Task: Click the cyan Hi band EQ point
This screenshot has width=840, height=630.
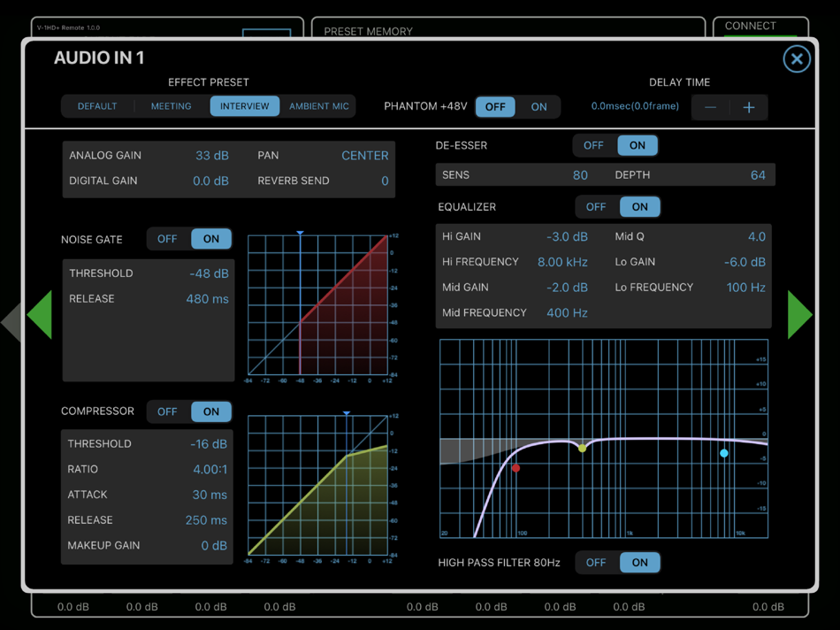Action: 724,454
